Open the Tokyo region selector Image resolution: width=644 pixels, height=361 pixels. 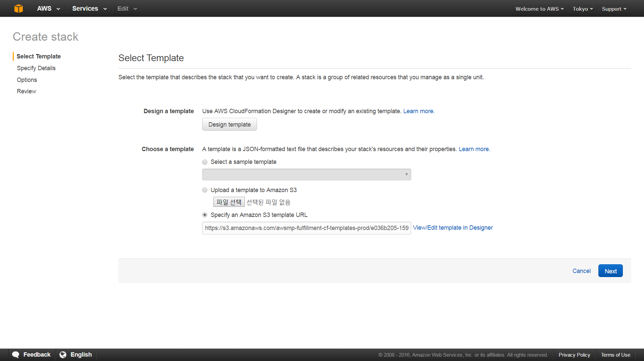click(583, 9)
